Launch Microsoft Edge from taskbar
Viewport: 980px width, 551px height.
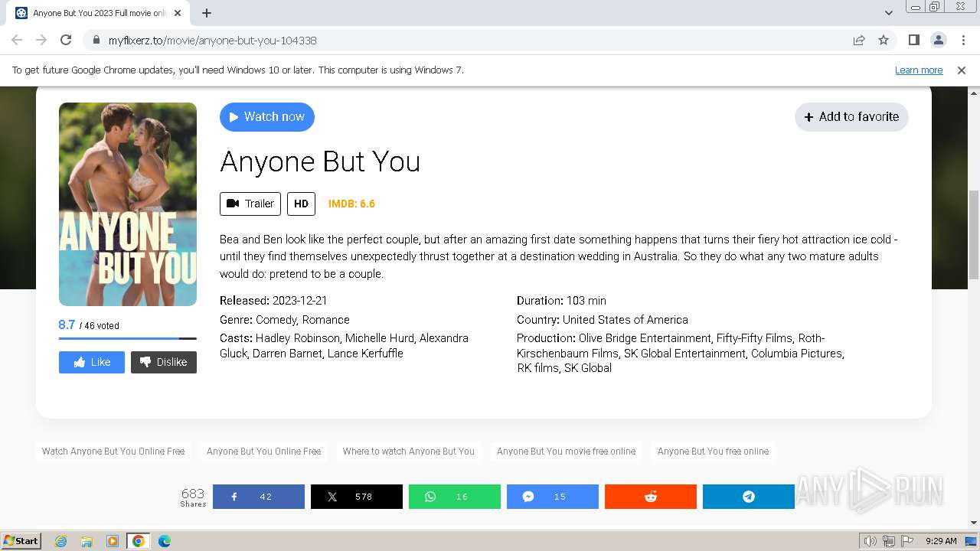pos(164,541)
